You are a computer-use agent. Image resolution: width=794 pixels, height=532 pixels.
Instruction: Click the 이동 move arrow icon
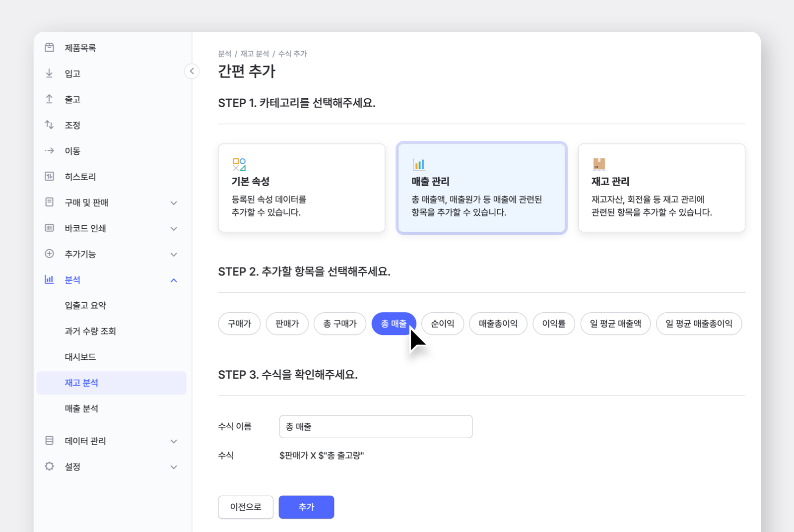[x=49, y=150]
